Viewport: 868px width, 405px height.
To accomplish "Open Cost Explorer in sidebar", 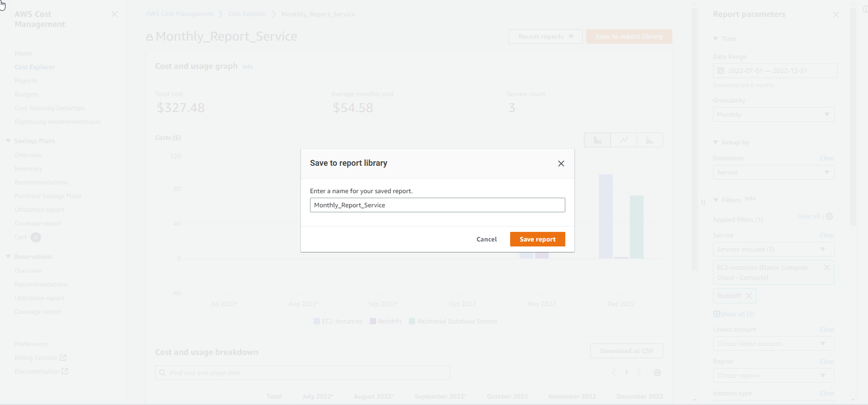I will click(x=35, y=67).
